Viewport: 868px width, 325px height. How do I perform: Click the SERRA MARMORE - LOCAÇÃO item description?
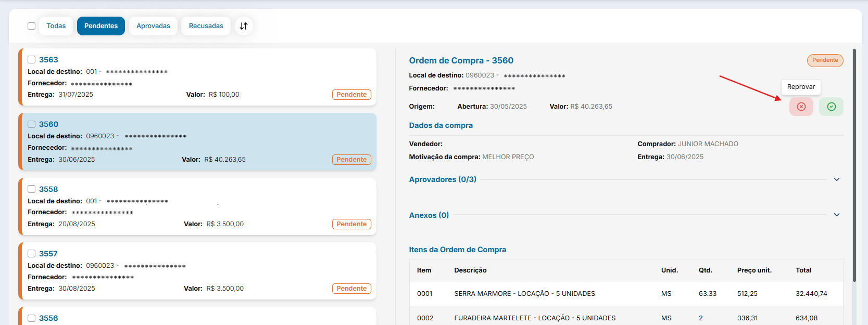click(x=525, y=294)
